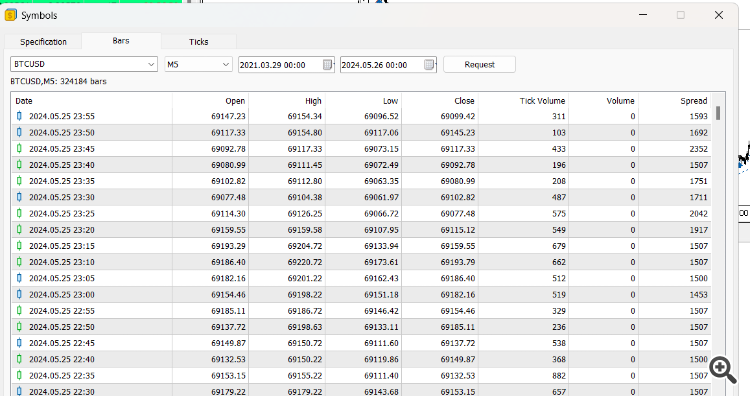Select the spread value 2352
The image size is (750, 396).
point(698,149)
